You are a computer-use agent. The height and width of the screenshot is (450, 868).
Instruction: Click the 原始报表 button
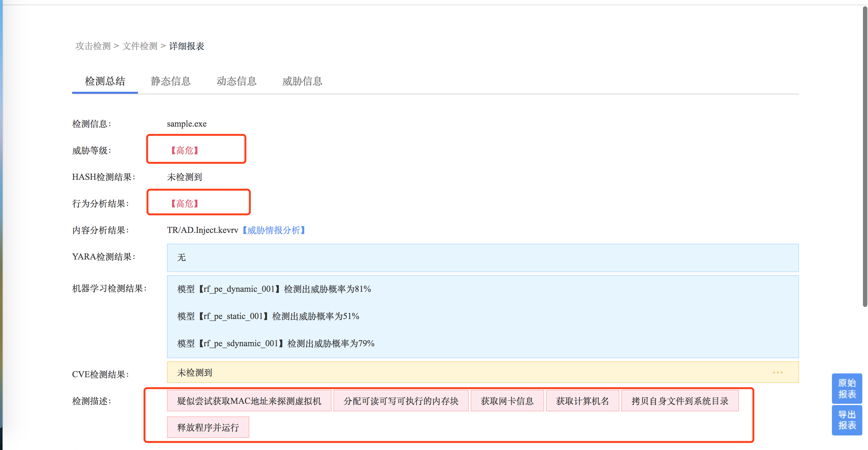pos(846,388)
